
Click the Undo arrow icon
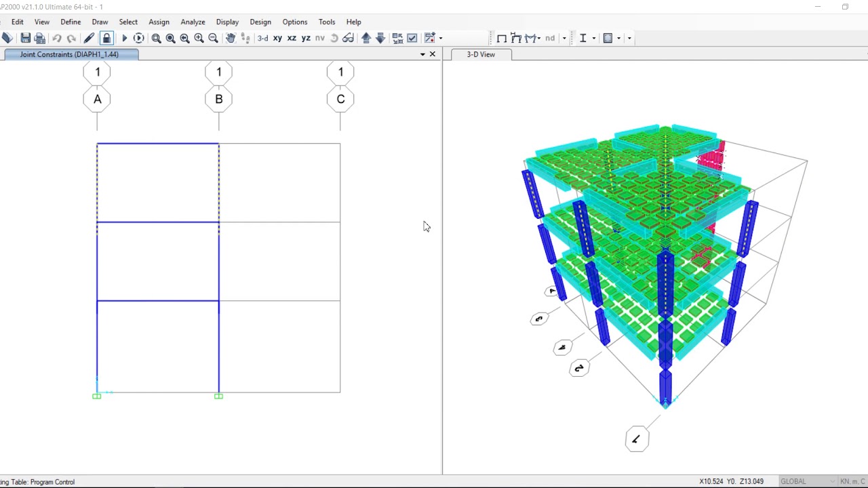[x=57, y=38]
